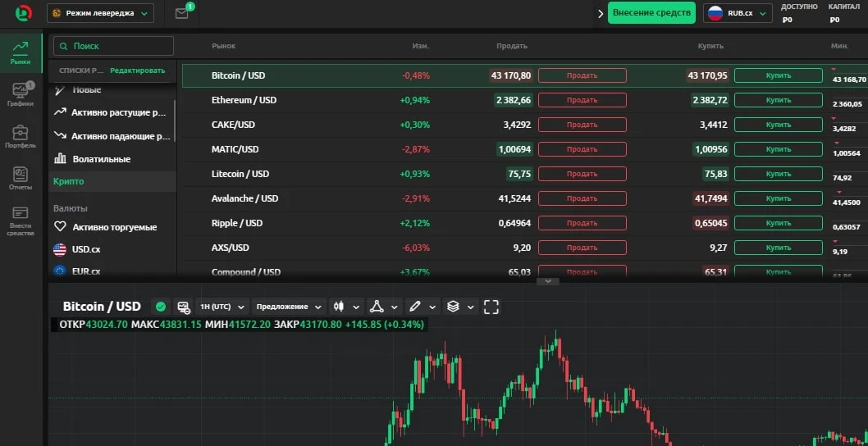The height and width of the screenshot is (446, 868).
Task: Click the platform logo icon
Action: (23, 13)
